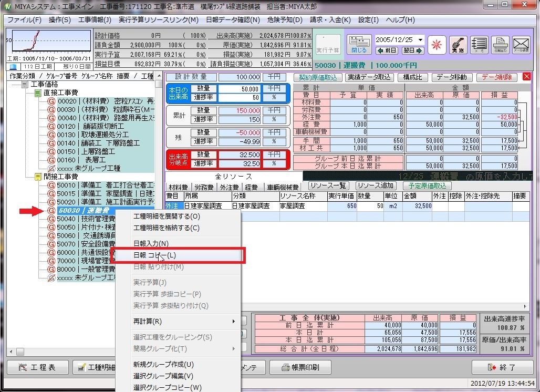Switch to the 労務費 tab
The image size is (540, 392).
(204, 188)
